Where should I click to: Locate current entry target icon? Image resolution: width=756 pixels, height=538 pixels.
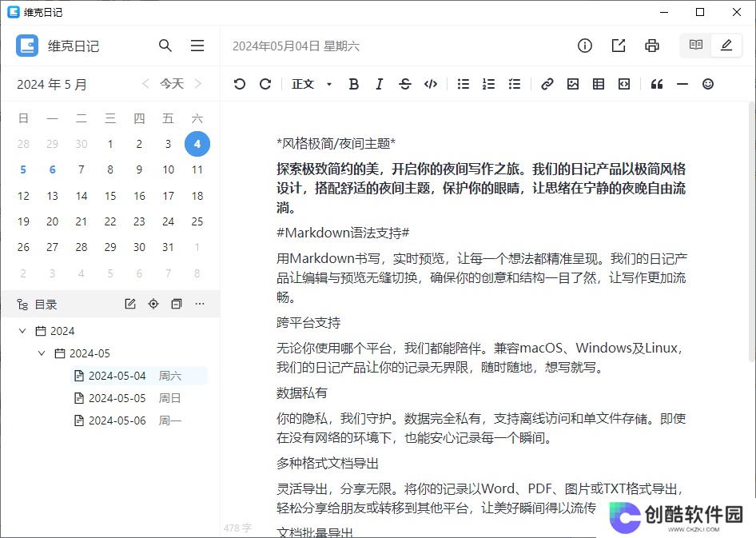(x=153, y=304)
